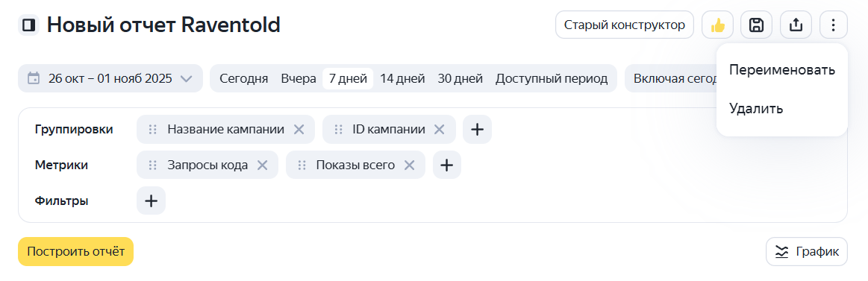Select the '14 дней' period option

pyautogui.click(x=402, y=78)
